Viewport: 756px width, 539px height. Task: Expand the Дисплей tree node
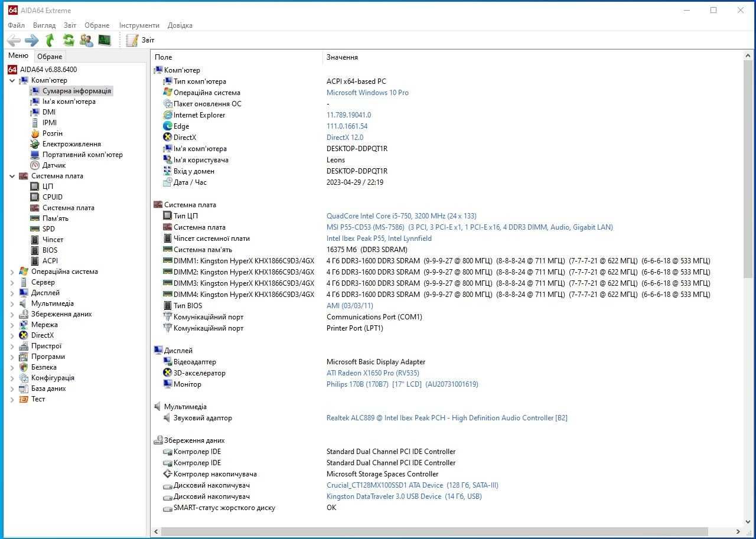pyautogui.click(x=12, y=293)
